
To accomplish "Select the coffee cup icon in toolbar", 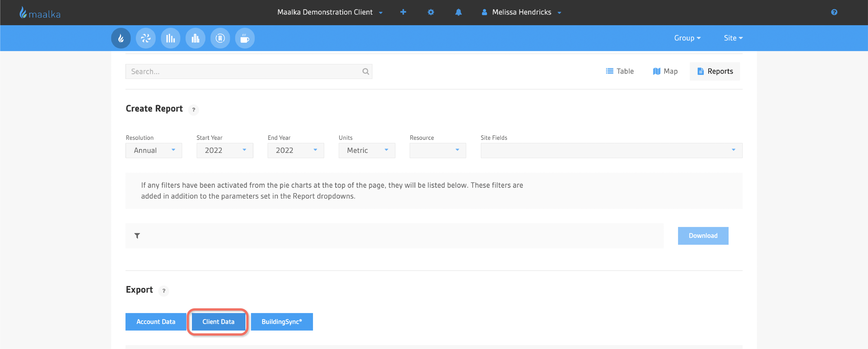I will click(245, 38).
